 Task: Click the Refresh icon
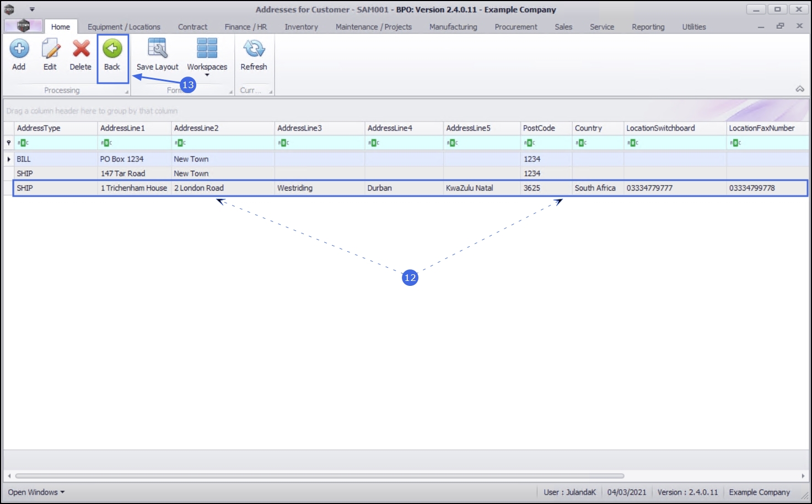click(254, 48)
